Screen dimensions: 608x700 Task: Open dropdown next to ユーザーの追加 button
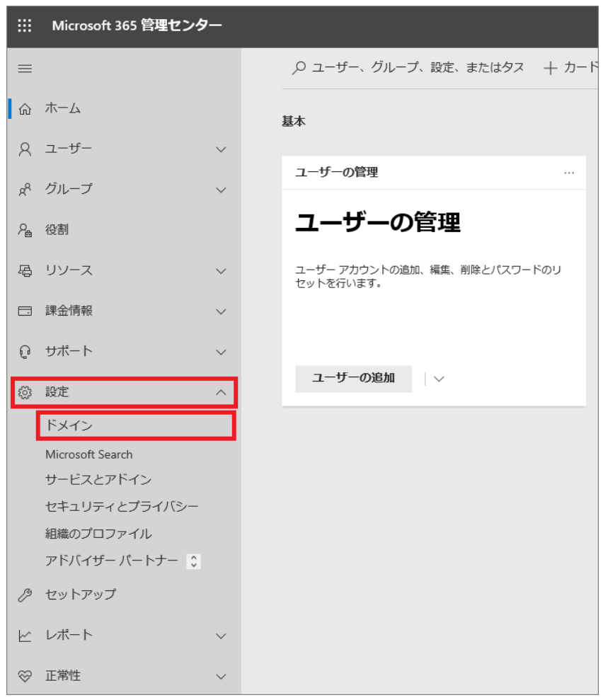click(x=439, y=379)
